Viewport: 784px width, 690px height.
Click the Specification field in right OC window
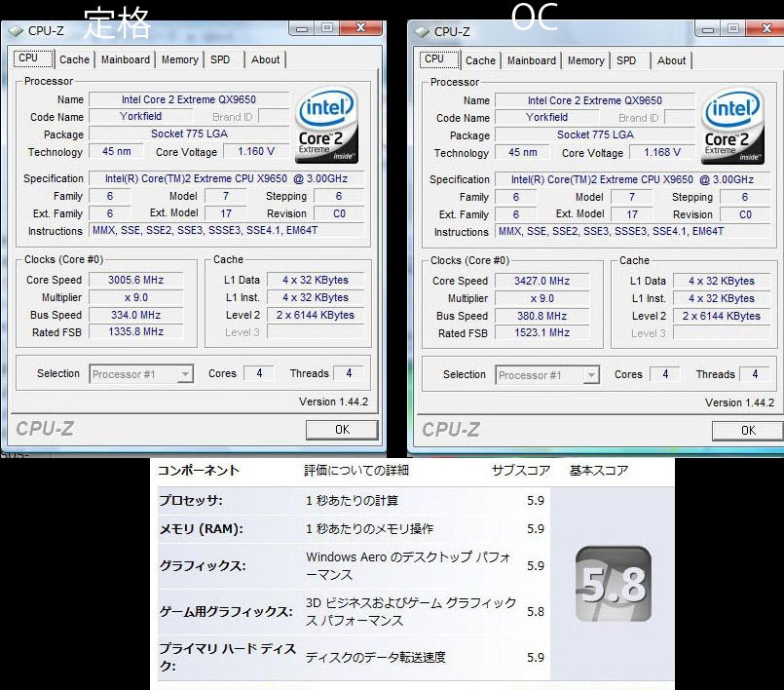point(632,179)
